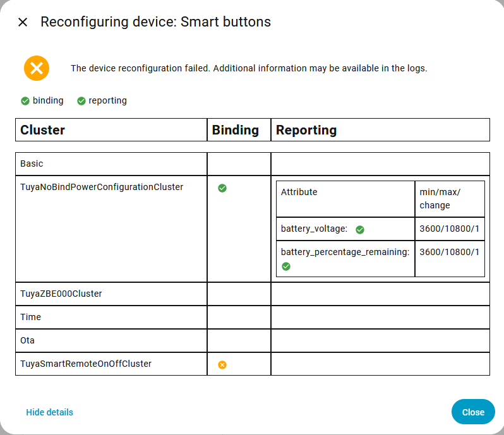The image size is (504, 435).
Task: Click the Ota cluster row
Action: tap(253, 340)
